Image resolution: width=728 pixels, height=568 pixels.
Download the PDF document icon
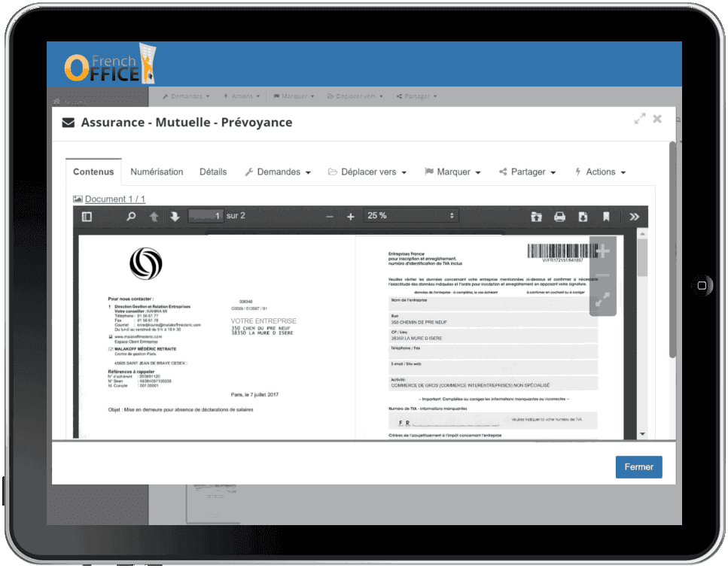coord(583,217)
